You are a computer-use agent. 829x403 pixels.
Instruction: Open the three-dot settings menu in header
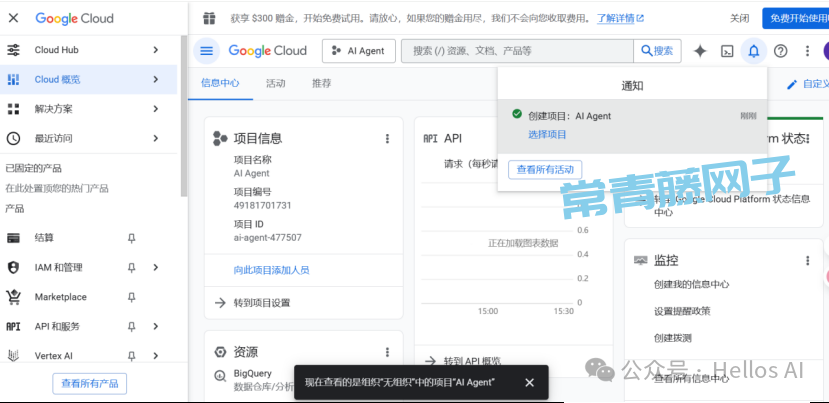[x=807, y=51]
